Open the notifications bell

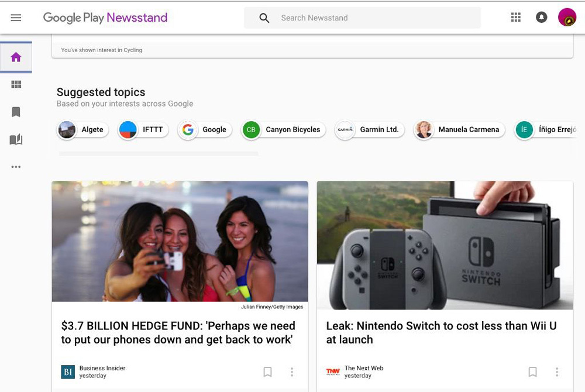coord(542,18)
